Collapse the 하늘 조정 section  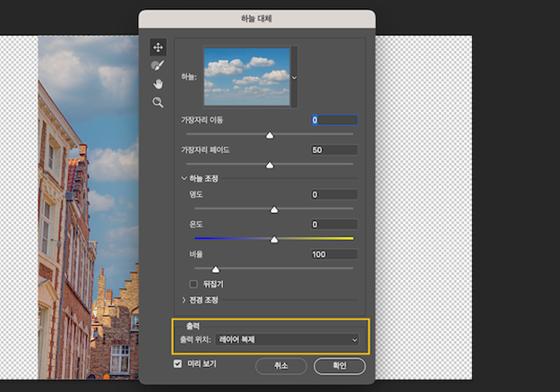(x=184, y=178)
